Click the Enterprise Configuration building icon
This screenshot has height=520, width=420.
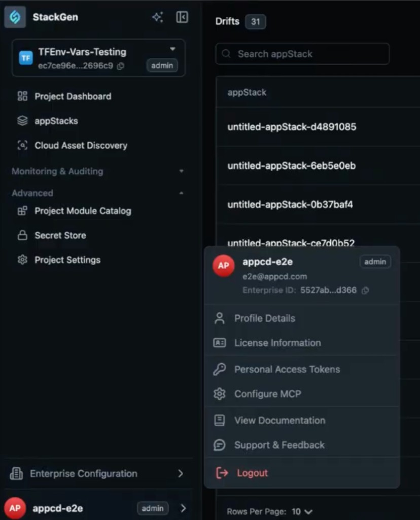click(x=16, y=473)
